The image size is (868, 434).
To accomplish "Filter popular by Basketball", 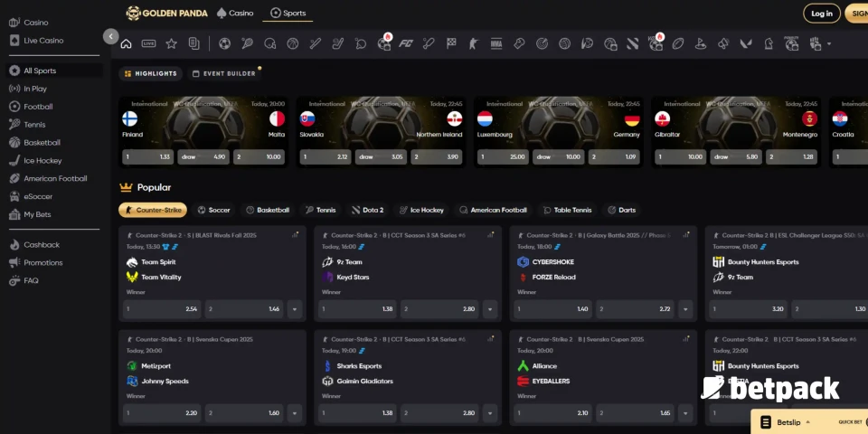I will [268, 210].
